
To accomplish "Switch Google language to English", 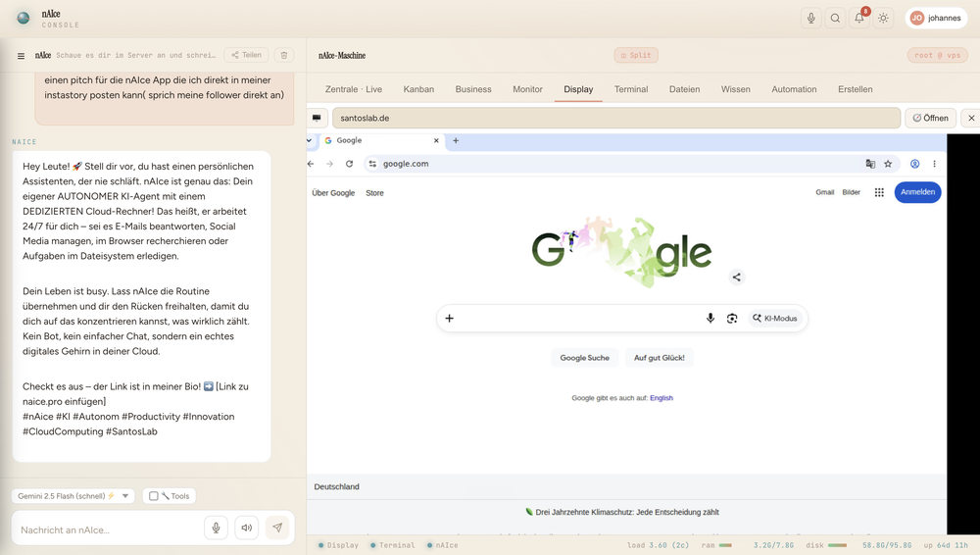I will click(661, 398).
